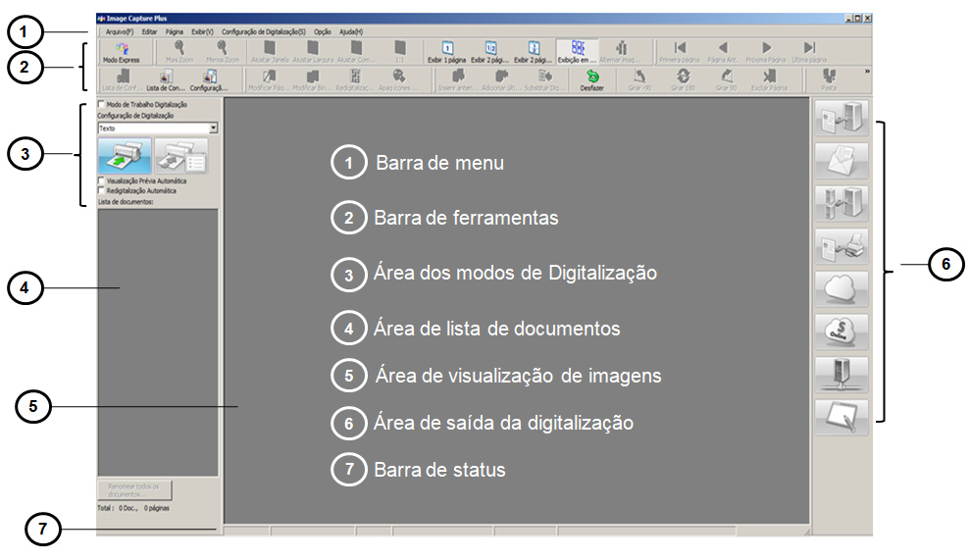Toggle Visualização Prévia Automática checkbox
The image size is (970, 560).
tap(102, 180)
